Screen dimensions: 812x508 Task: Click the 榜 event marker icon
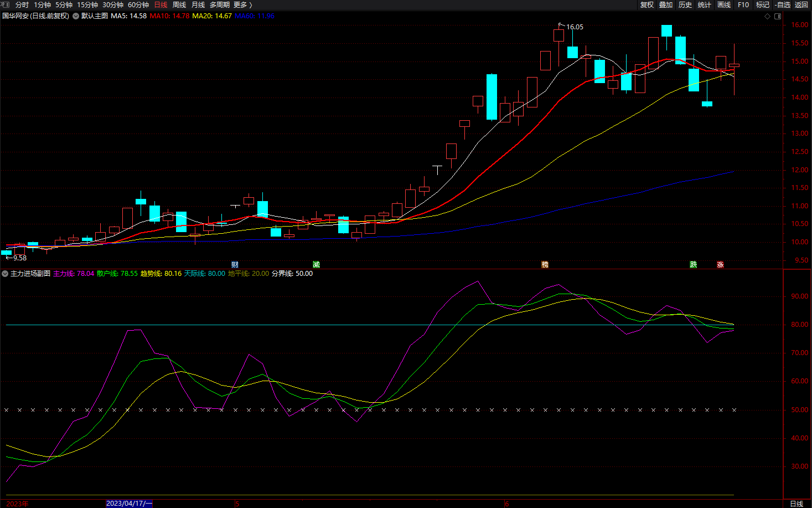pos(545,265)
